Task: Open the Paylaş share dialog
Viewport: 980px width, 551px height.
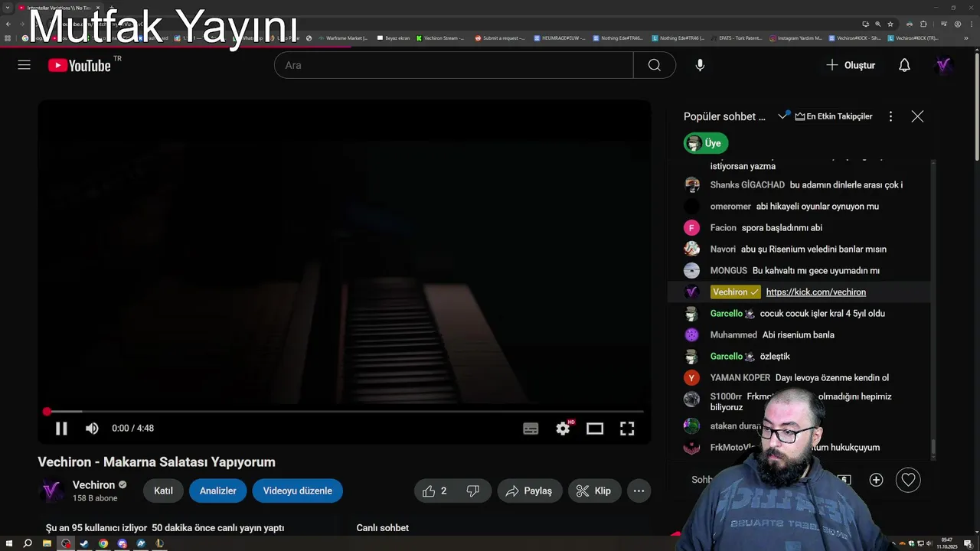Action: 530,491
